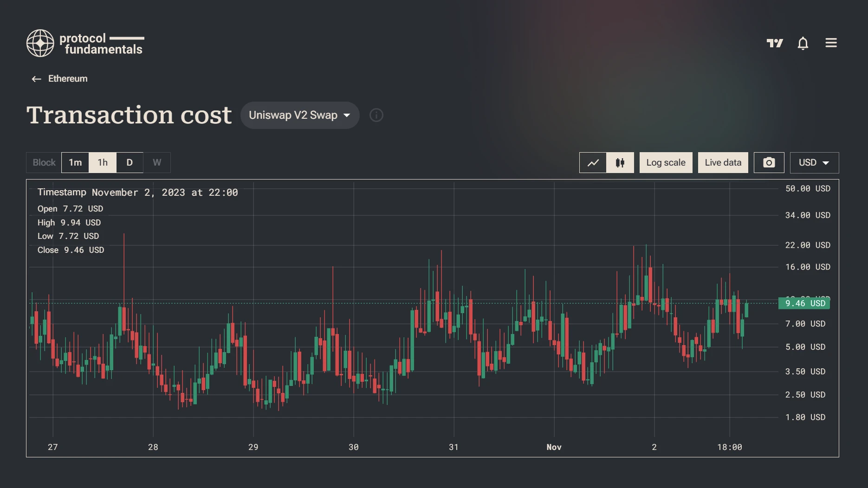Select the D daily interval tab
Screen dimensions: 868x488
[x=130, y=163]
